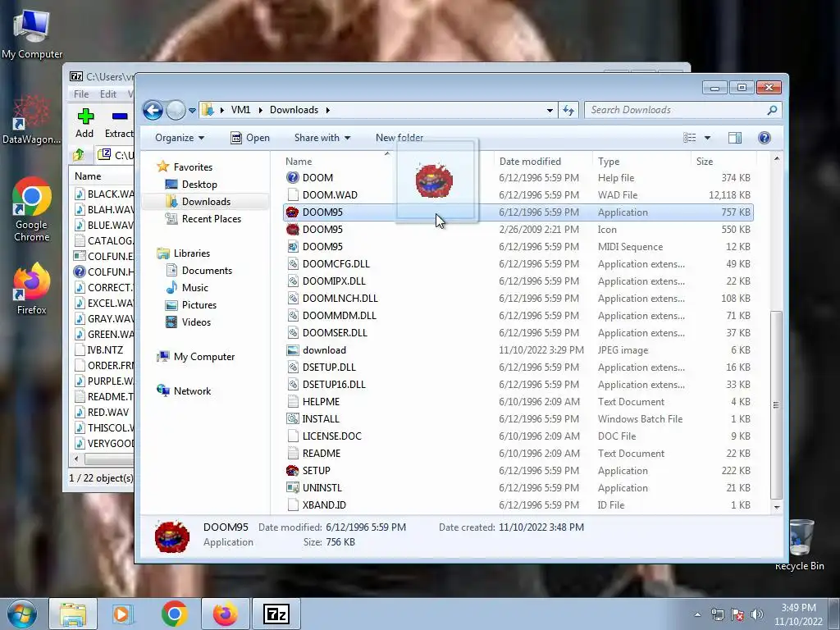The image size is (840, 630).
Task: Click the file list vertical scrollbar thumb
Action: 776,404
